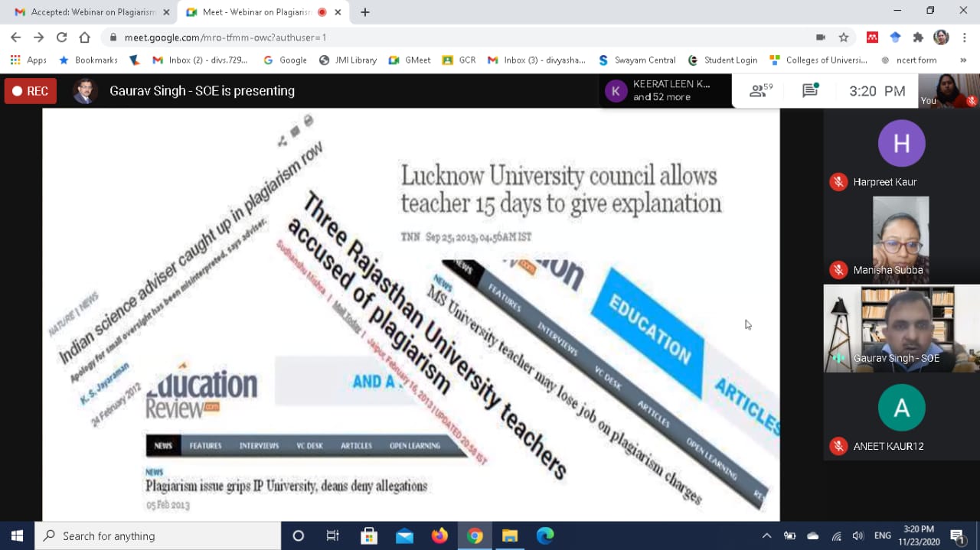Click the Windows search box

pyautogui.click(x=158, y=535)
